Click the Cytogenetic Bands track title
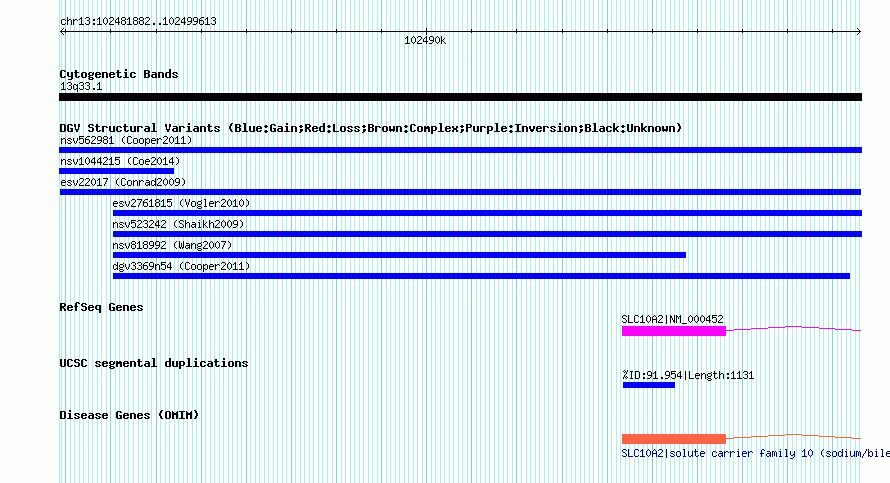890x483 pixels. pos(119,74)
